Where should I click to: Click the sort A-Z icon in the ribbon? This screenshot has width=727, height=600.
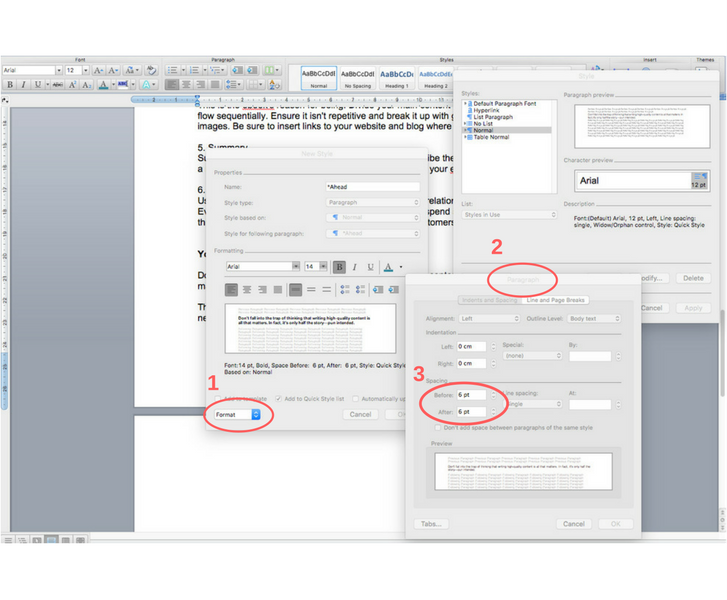274,84
